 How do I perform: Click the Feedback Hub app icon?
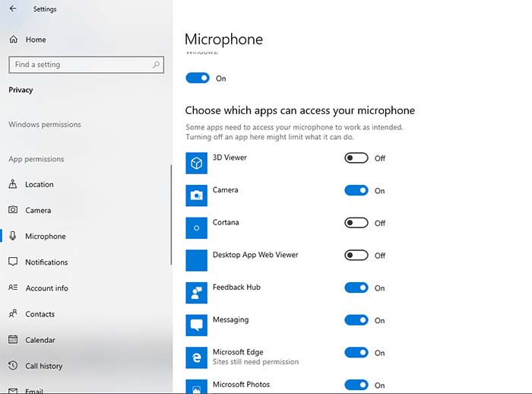[196, 293]
